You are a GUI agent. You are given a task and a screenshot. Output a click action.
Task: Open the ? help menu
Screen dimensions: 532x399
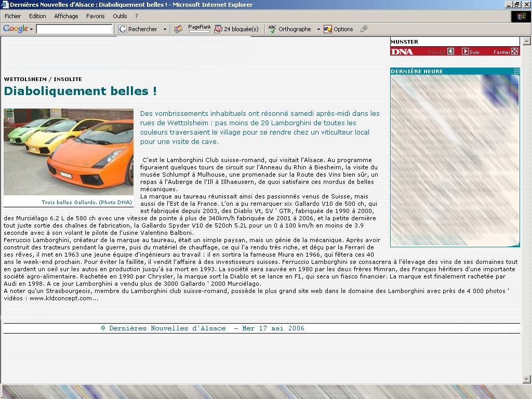coord(137,16)
